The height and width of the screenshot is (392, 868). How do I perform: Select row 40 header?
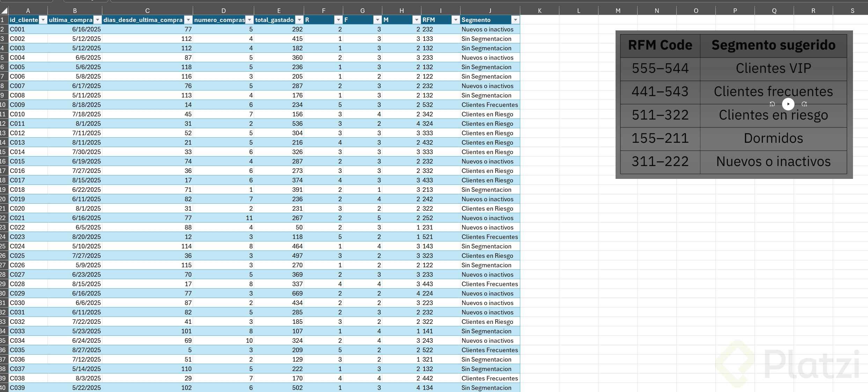[4, 388]
